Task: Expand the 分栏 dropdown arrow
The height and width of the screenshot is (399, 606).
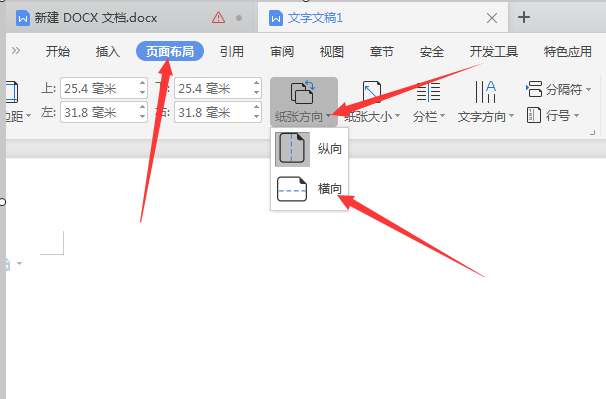Action: pos(443,116)
